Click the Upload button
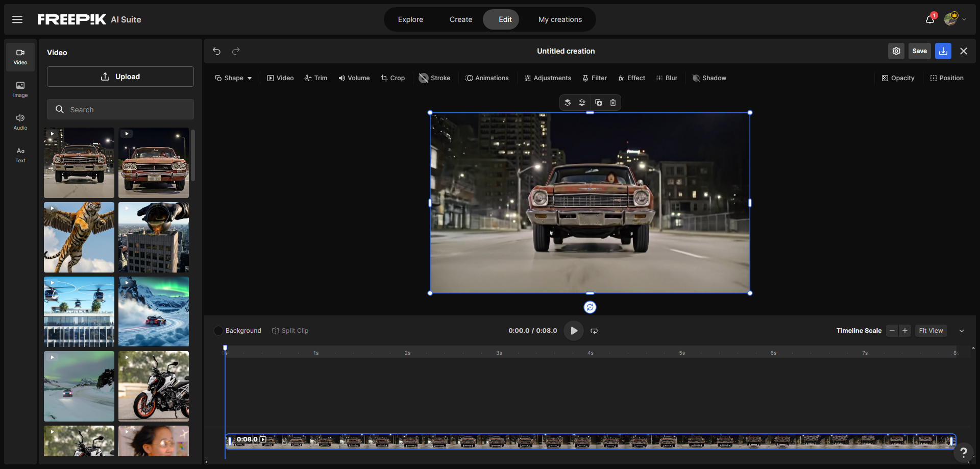Viewport: 980px width, 469px height. (x=120, y=77)
